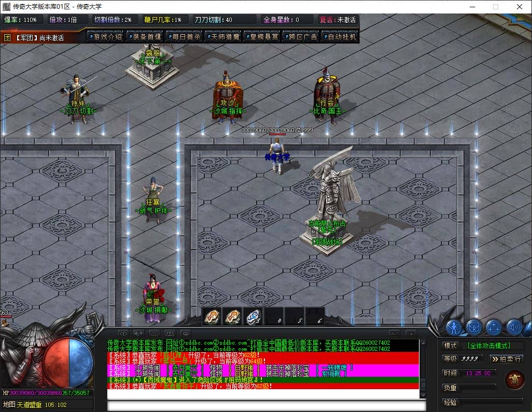Click the red HP orb half
This screenshot has height=412, width=532.
pyautogui.click(x=57, y=363)
